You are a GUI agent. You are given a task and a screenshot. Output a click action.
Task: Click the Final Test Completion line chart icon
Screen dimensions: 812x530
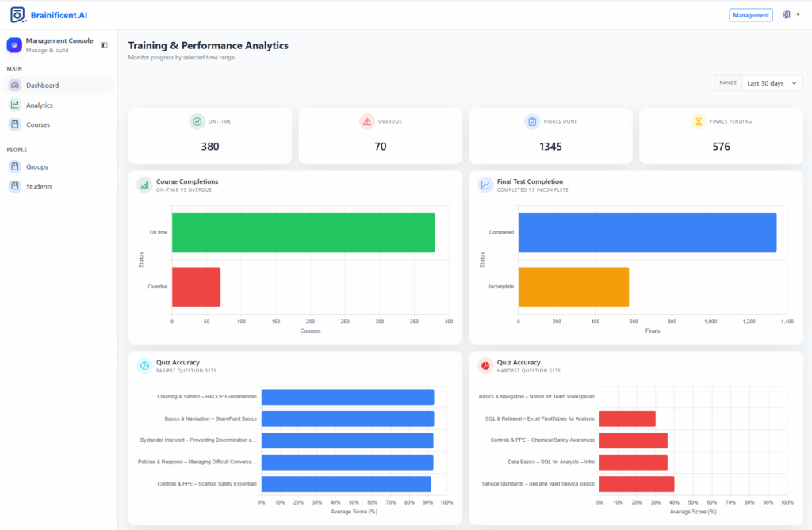coord(485,185)
